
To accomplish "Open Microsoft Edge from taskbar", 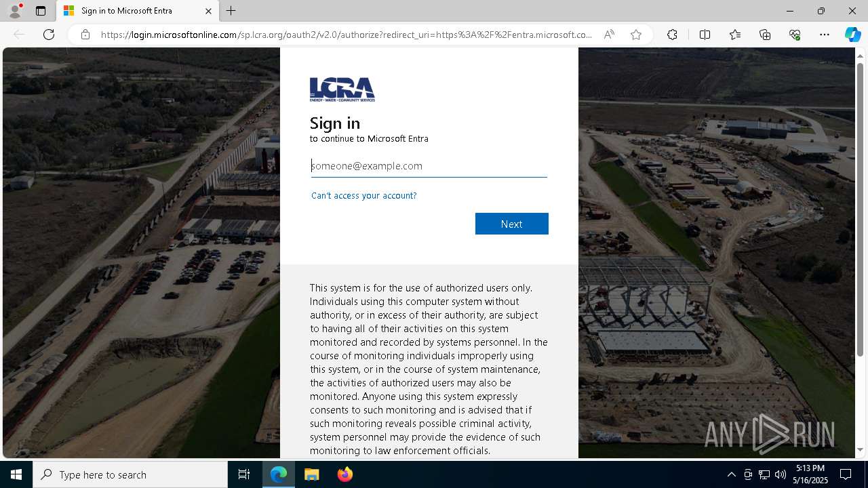I will pyautogui.click(x=279, y=474).
